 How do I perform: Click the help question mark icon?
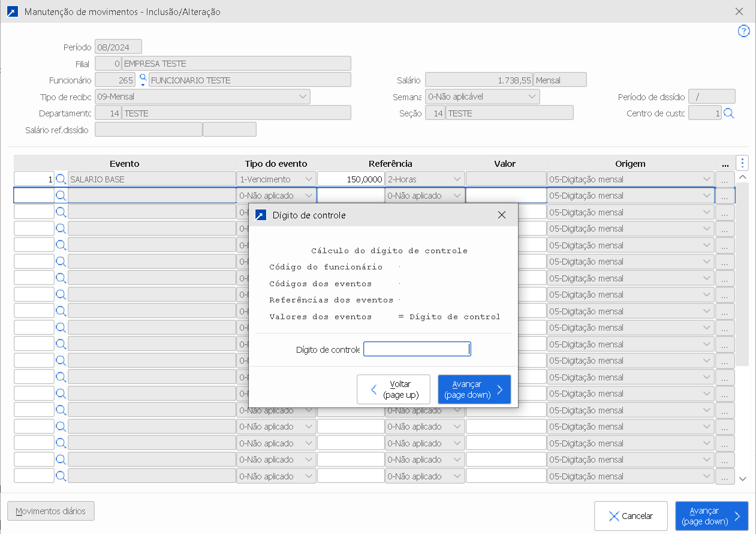[x=743, y=31]
